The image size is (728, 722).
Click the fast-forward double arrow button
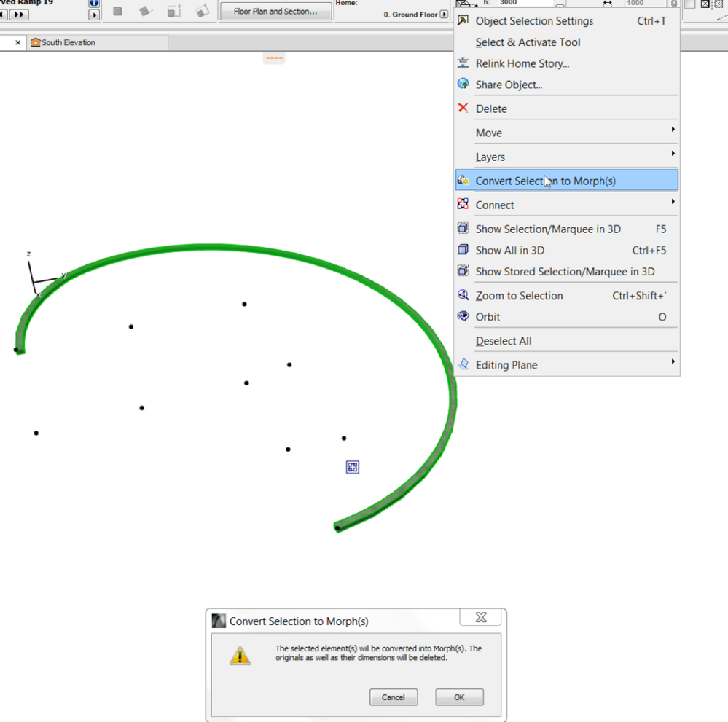point(18,15)
